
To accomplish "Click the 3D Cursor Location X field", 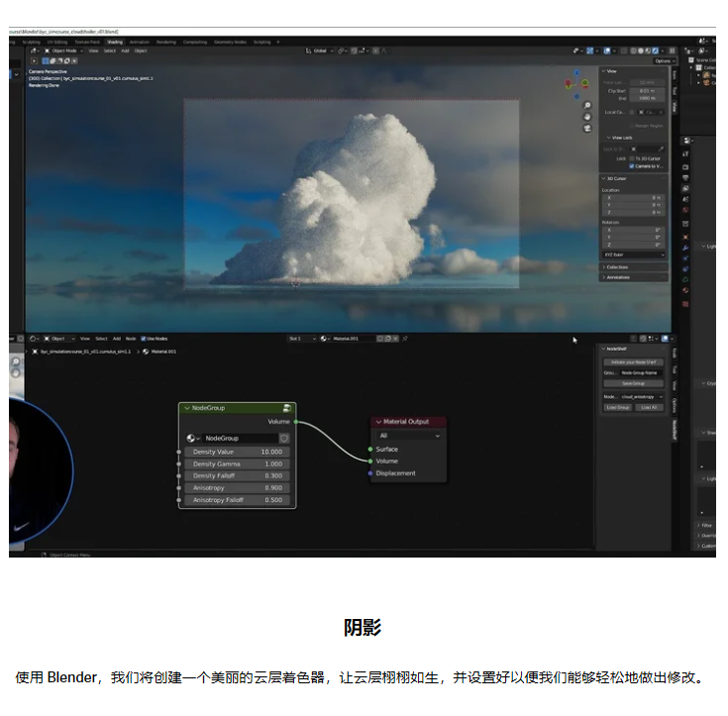I will point(634,198).
